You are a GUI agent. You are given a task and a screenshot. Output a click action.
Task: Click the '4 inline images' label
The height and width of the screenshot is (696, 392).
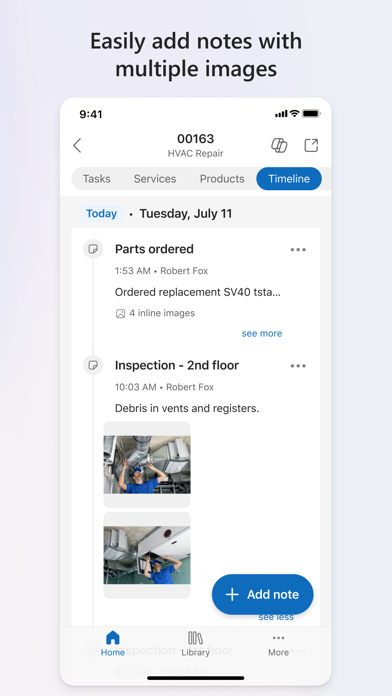(162, 313)
